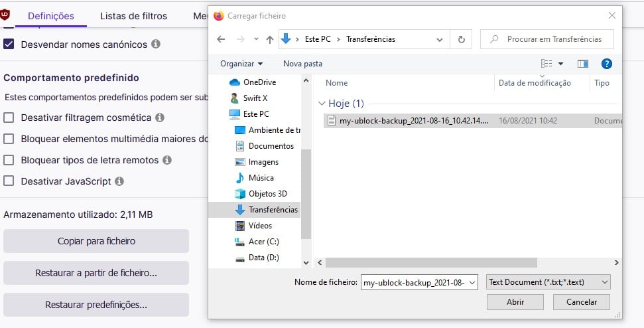
Task: Open view options dropdown arrow
Action: click(x=560, y=64)
